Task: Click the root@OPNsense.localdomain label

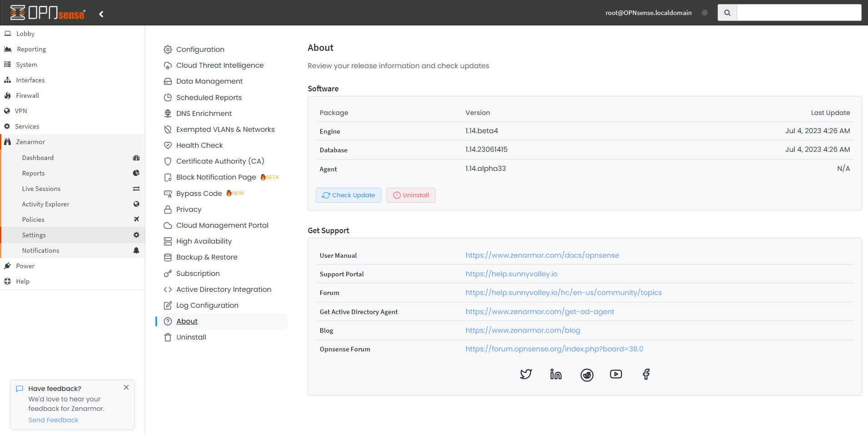Action: point(648,13)
